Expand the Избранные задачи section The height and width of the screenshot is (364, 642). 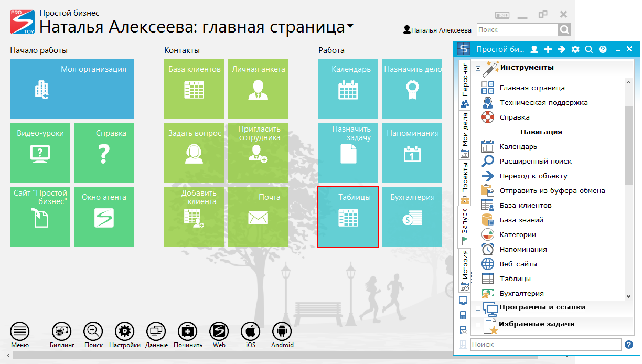[478, 325]
